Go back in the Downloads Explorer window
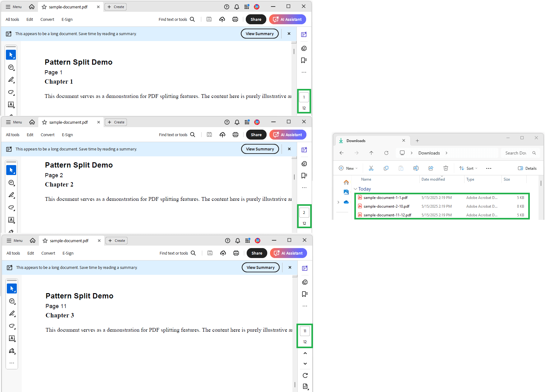The height and width of the screenshot is (392, 555). pos(342,153)
